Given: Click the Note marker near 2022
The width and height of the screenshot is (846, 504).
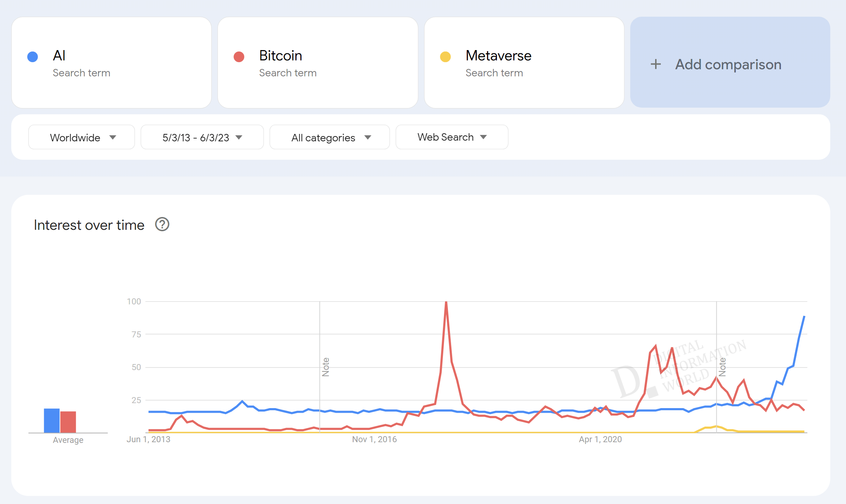Looking at the screenshot, I should click(722, 367).
